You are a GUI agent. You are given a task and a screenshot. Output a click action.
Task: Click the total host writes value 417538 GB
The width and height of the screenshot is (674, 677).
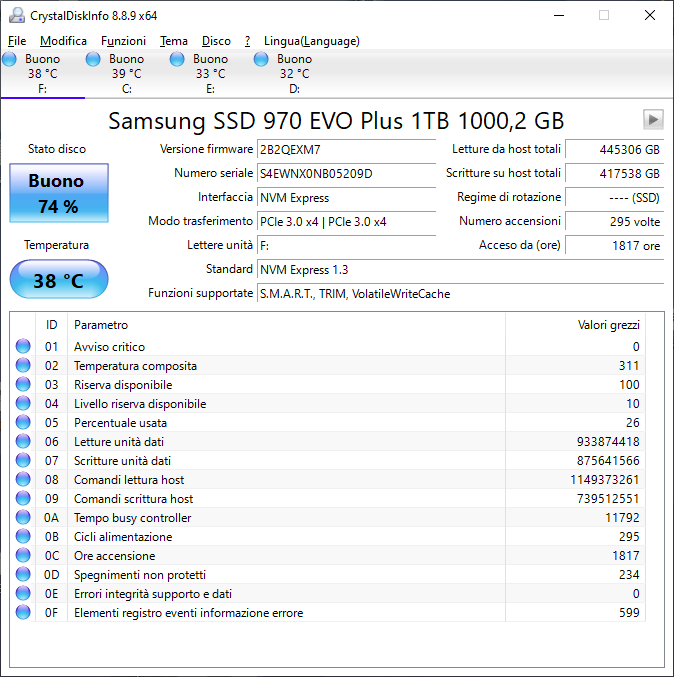coord(614,174)
